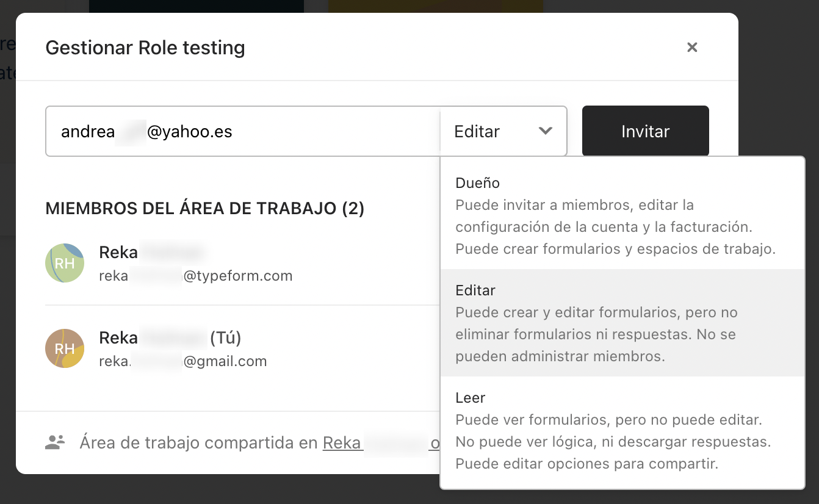Click the shared workspace people icon

tap(55, 442)
